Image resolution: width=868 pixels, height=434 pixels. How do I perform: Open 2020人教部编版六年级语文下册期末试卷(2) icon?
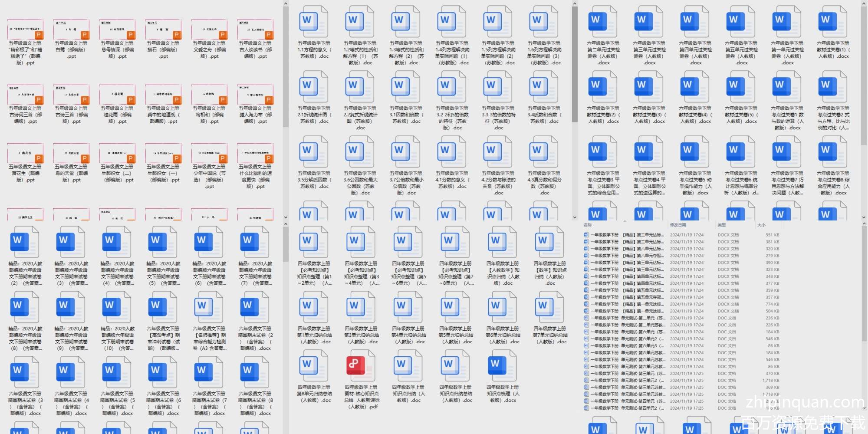click(25, 242)
